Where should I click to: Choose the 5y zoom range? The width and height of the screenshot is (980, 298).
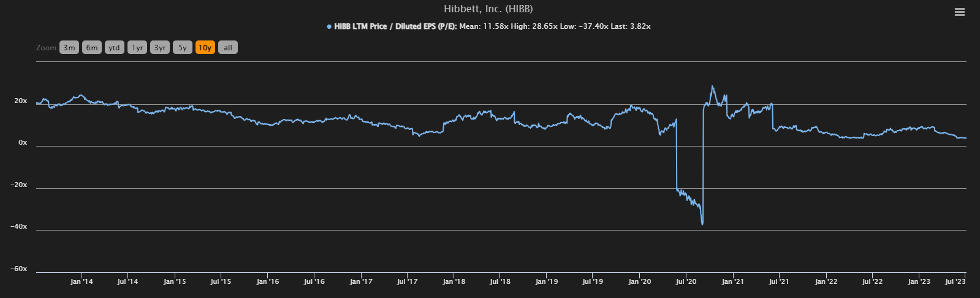click(183, 47)
